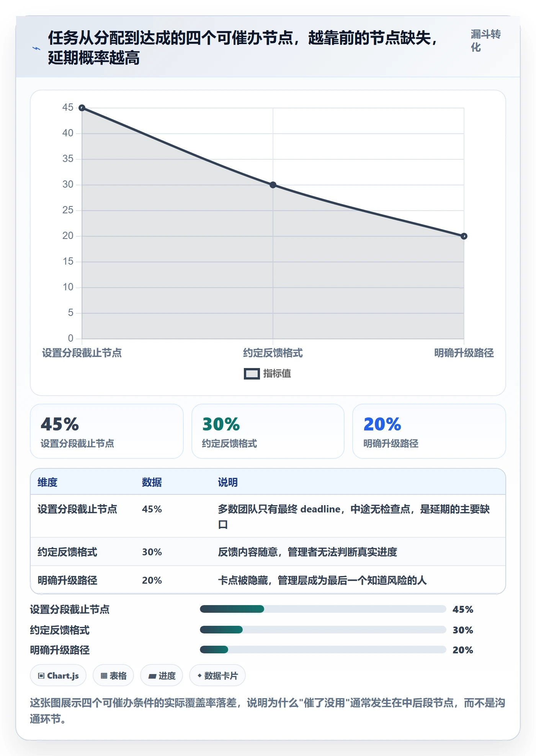Click the 明确升级路径 progress bar
Image resolution: width=536 pixels, height=756 pixels.
[x=323, y=650]
